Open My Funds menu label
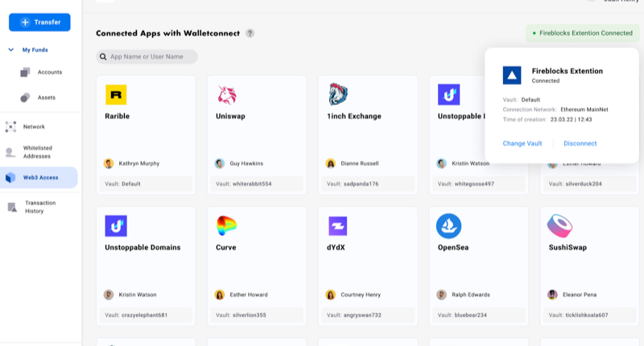The image size is (644, 346). point(35,50)
